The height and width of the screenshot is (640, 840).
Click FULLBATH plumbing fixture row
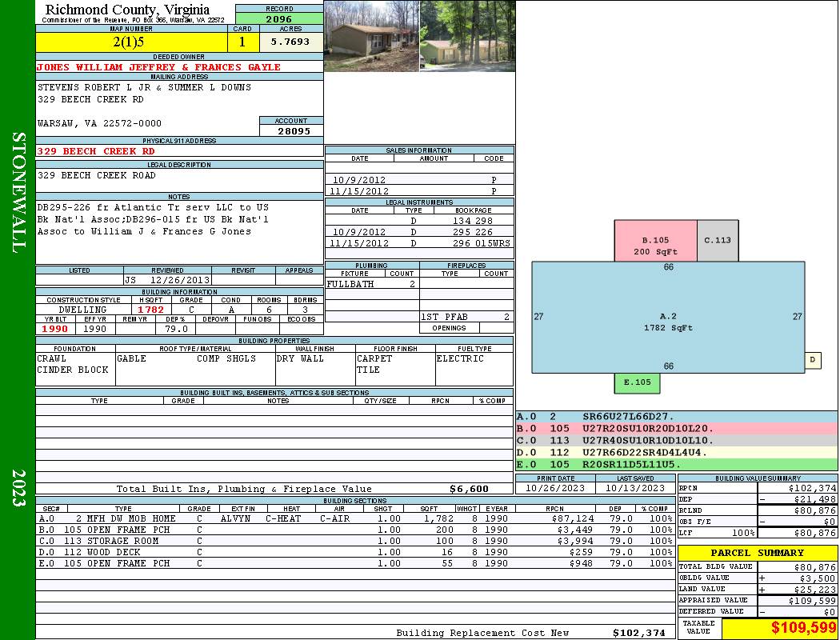(372, 284)
